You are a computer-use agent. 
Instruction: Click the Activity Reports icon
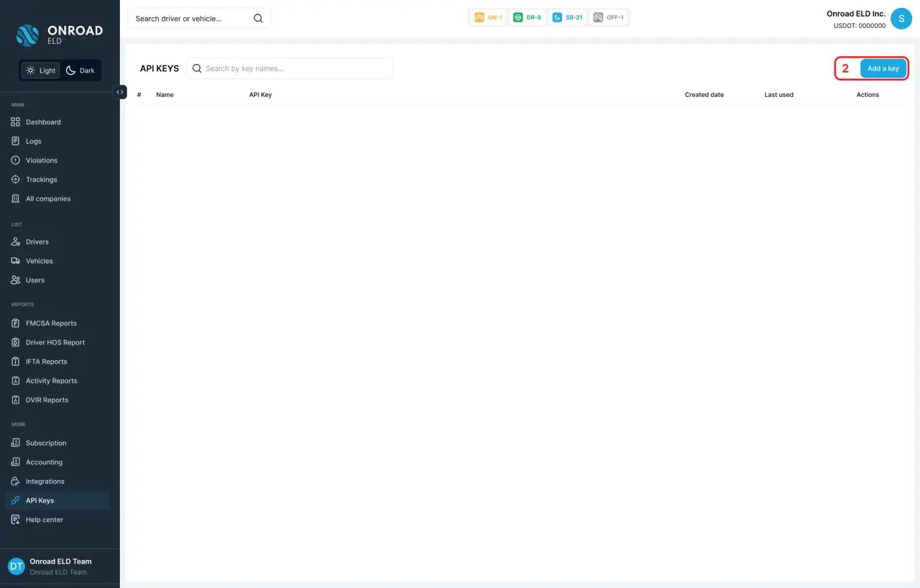(x=16, y=381)
